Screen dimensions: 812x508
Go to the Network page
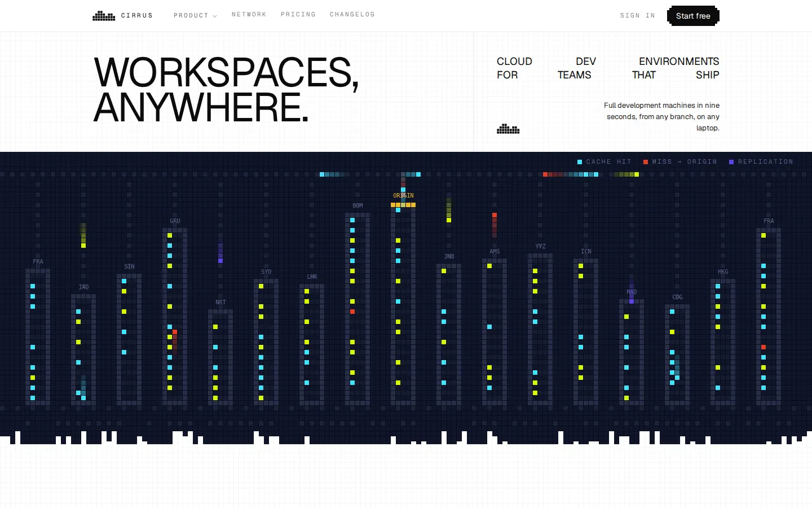249,15
